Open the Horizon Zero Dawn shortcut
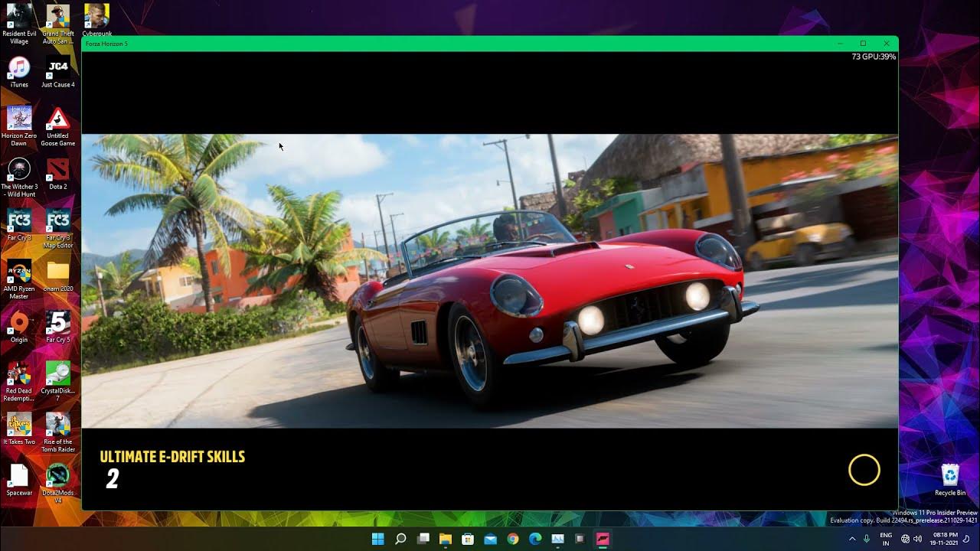Viewport: 980px width, 551px height. pos(19,126)
